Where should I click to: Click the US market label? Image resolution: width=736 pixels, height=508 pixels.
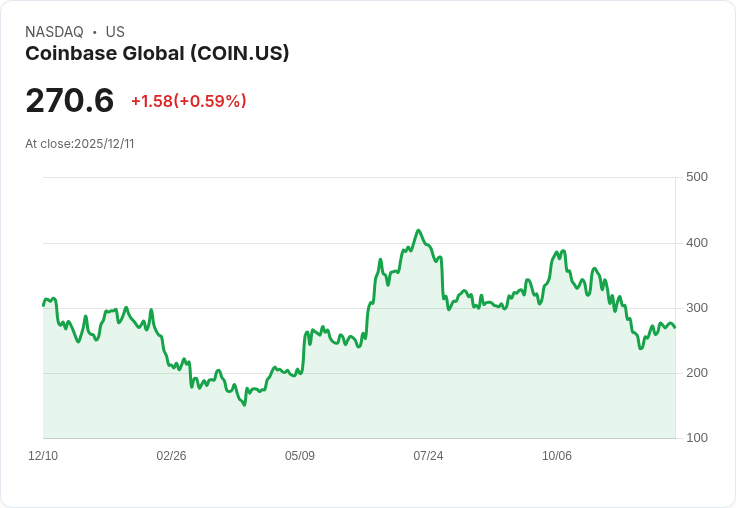pos(115,32)
